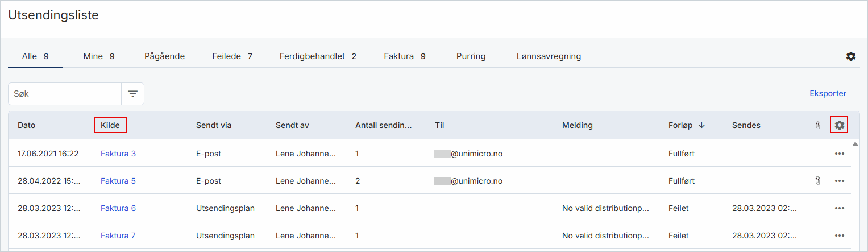Sort by Sendt via column header
Screen dimensions: 868x252
click(x=214, y=125)
